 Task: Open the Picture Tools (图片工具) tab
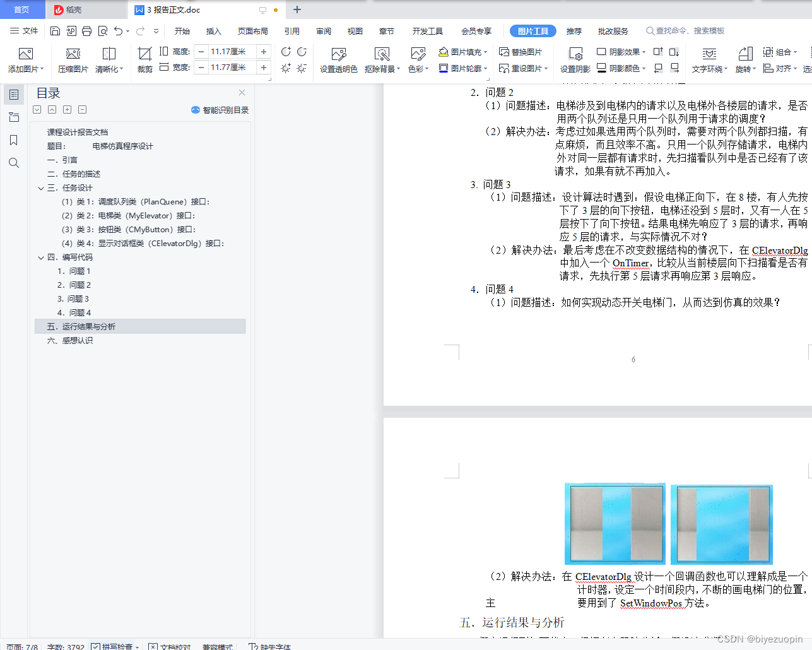click(x=533, y=31)
